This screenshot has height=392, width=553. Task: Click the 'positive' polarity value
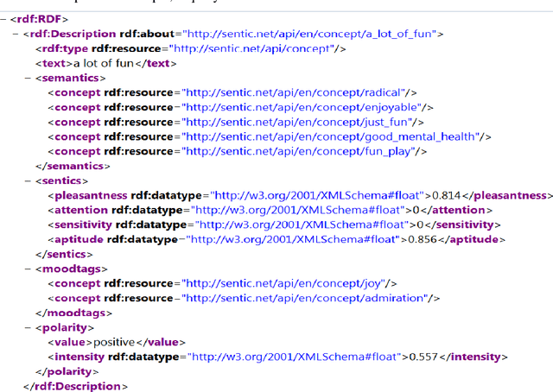[115, 342]
